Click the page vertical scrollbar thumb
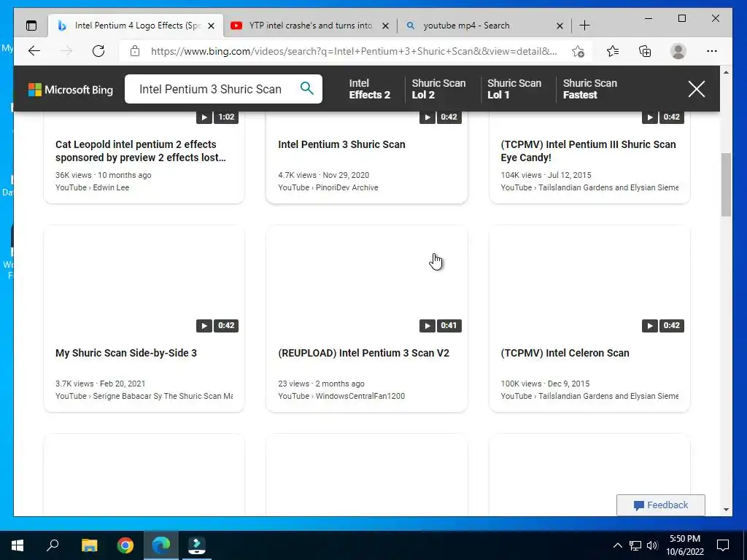Screen dimensions: 747x560 (726, 184)
